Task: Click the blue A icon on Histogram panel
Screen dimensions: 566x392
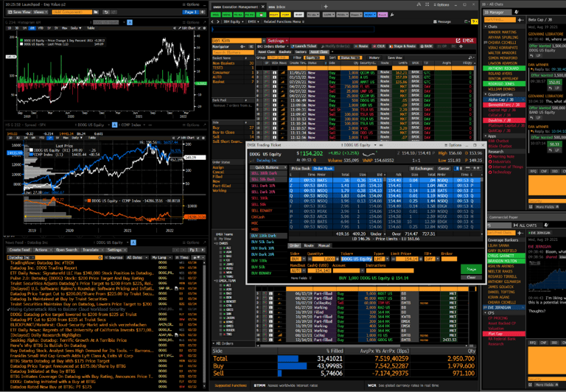Action: pyautogui.click(x=130, y=22)
